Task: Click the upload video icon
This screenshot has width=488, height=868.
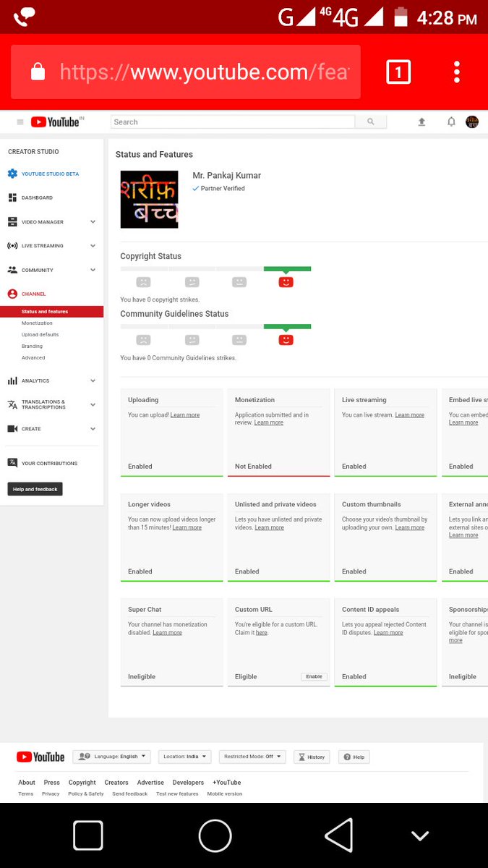Action: click(421, 122)
